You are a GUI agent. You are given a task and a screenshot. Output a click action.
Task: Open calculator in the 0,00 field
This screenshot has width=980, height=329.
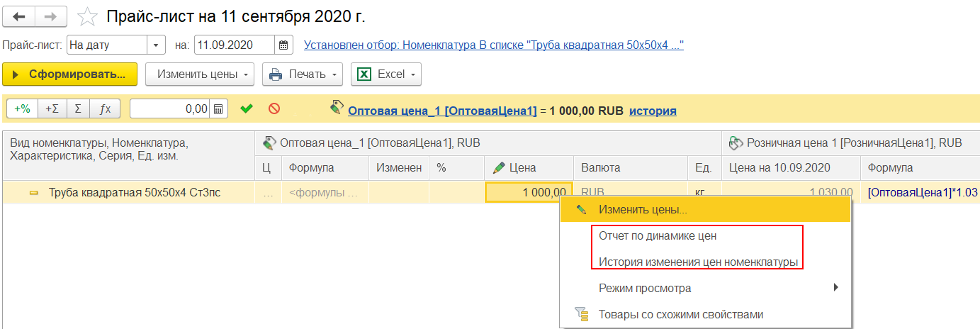coord(218,109)
